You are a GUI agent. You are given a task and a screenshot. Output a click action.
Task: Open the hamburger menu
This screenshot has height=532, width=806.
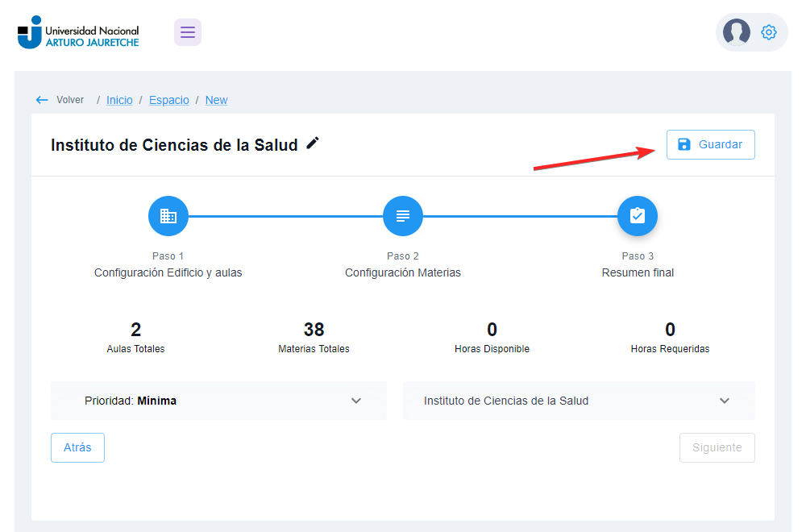[188, 32]
